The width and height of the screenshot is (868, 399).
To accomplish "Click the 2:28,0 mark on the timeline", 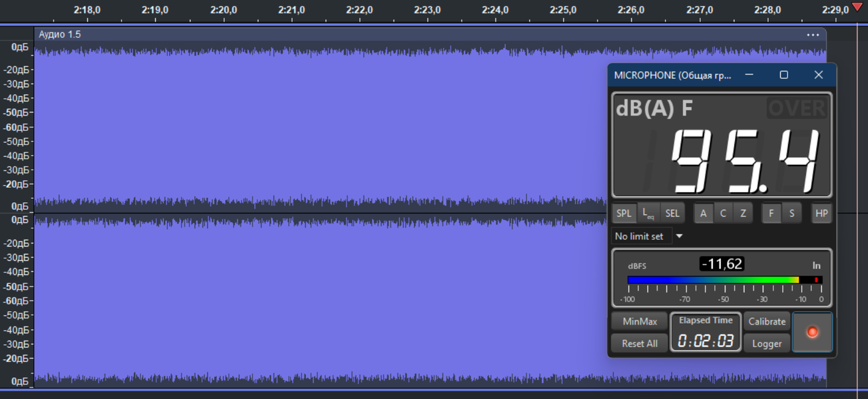I will click(x=767, y=10).
